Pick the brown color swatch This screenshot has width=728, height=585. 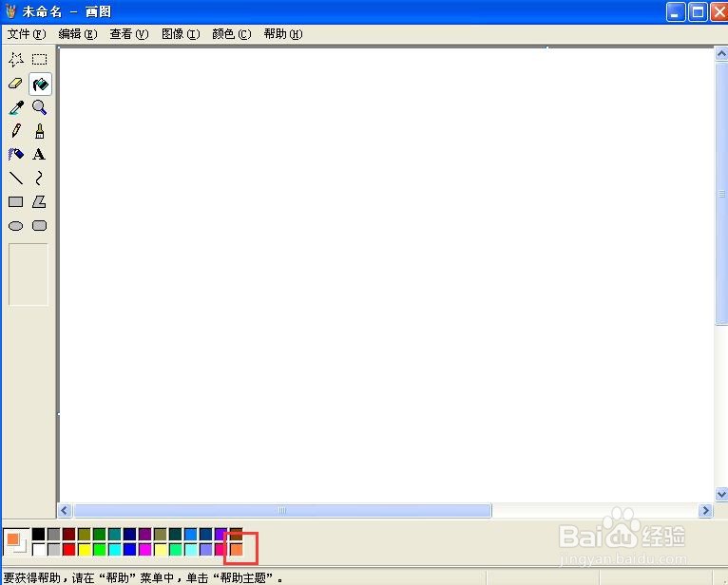237,535
